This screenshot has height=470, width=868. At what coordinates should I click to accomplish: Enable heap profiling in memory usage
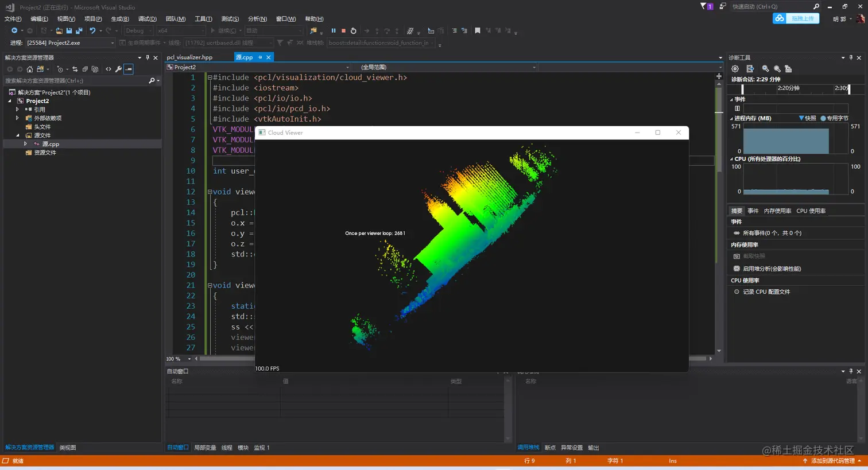[767, 269]
